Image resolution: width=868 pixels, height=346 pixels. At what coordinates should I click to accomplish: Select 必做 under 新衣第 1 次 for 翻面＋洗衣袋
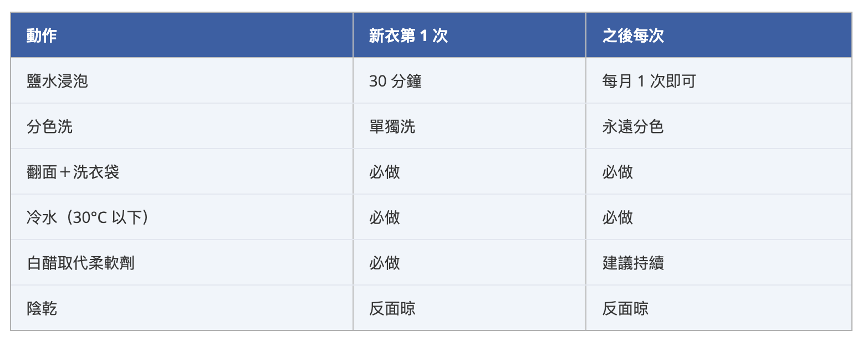click(x=385, y=172)
